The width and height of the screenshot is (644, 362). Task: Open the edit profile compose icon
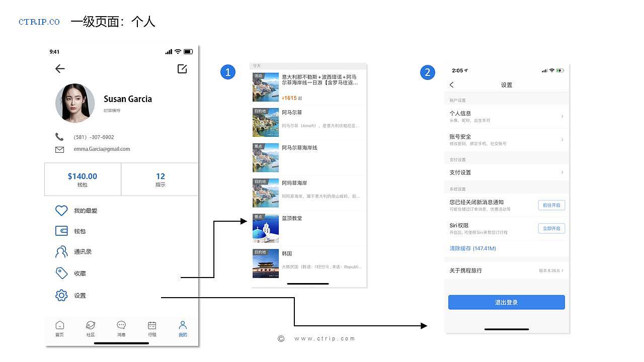pyautogui.click(x=182, y=69)
